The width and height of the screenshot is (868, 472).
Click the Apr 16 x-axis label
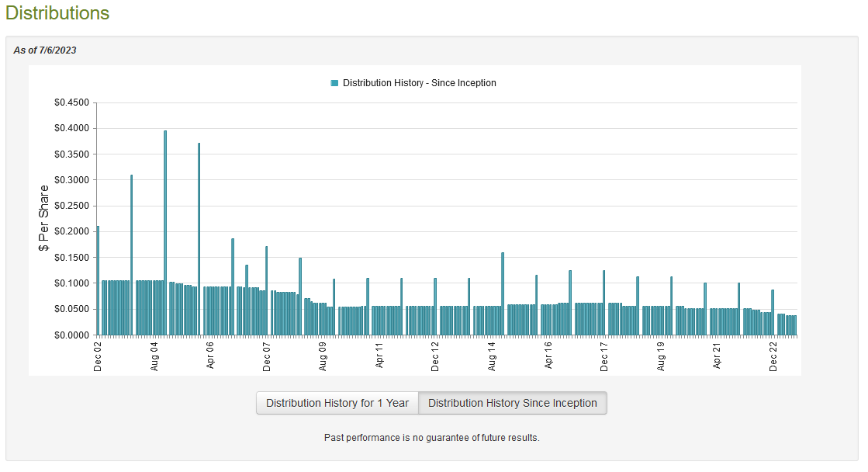(x=548, y=356)
